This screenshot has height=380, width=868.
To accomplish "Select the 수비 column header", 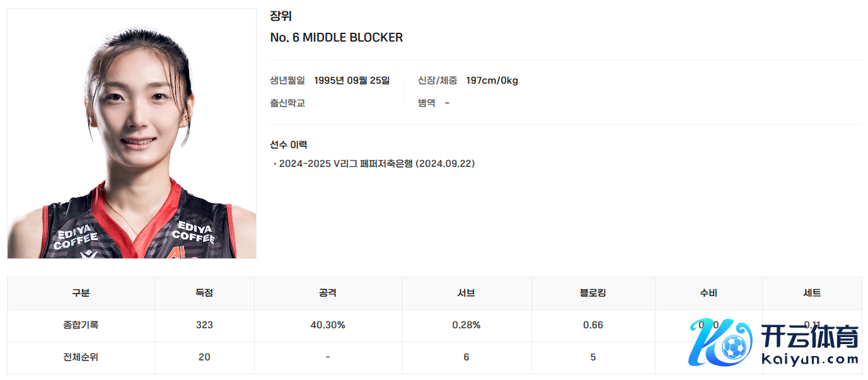I will click(709, 293).
